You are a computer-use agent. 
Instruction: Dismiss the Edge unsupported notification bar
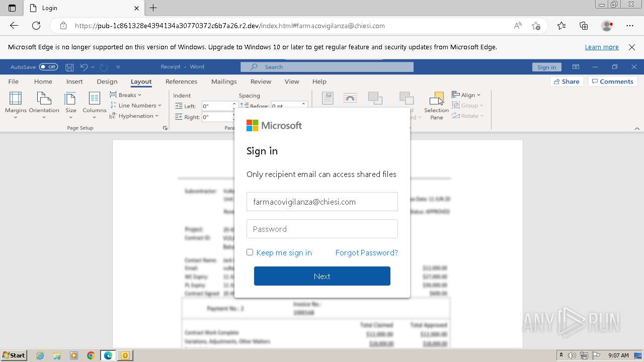(632, 47)
